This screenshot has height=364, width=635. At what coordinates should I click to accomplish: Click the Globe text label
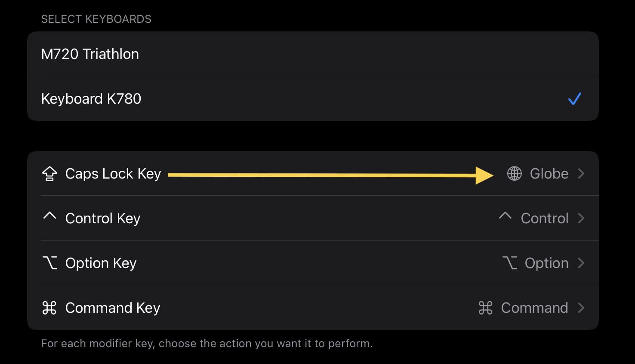point(549,173)
